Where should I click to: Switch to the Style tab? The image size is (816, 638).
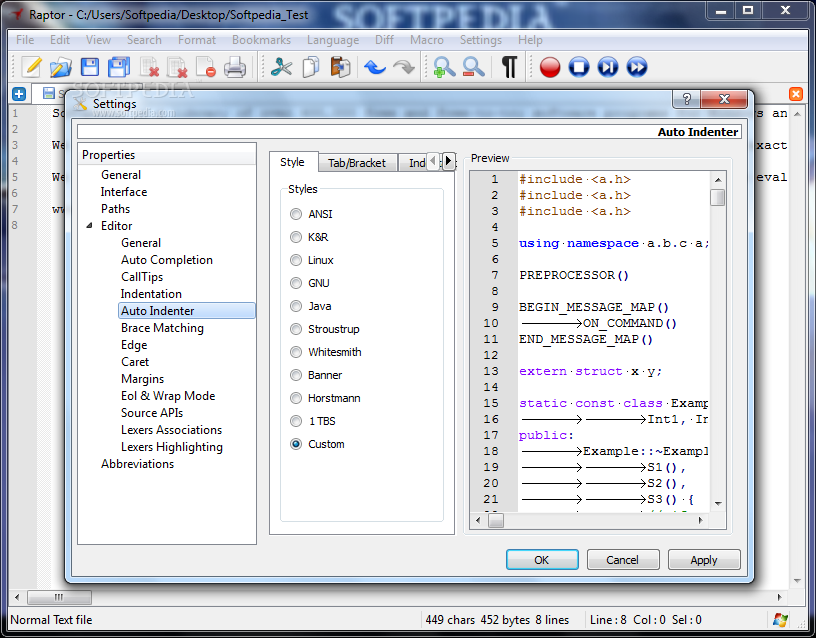(292, 162)
